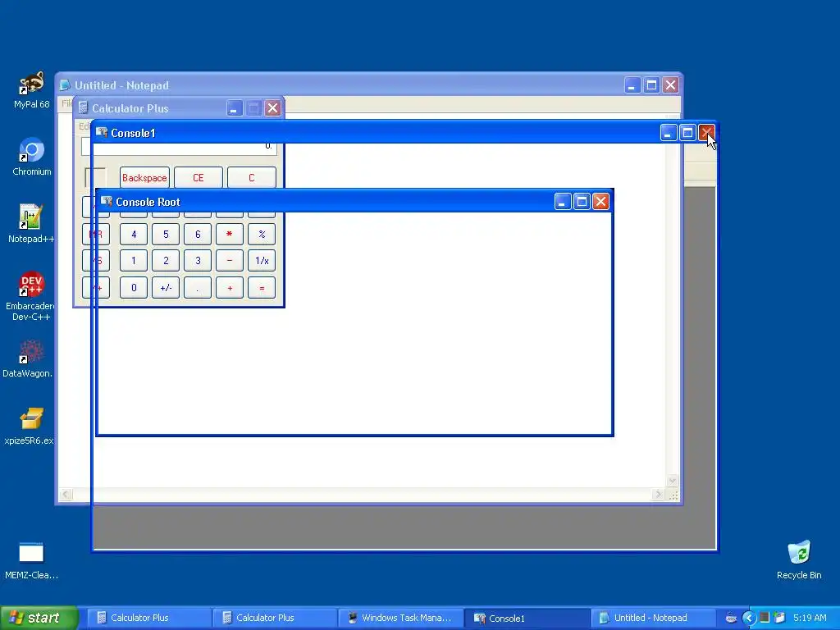
Task: Click the percent (%) calculator key
Action: tap(262, 234)
